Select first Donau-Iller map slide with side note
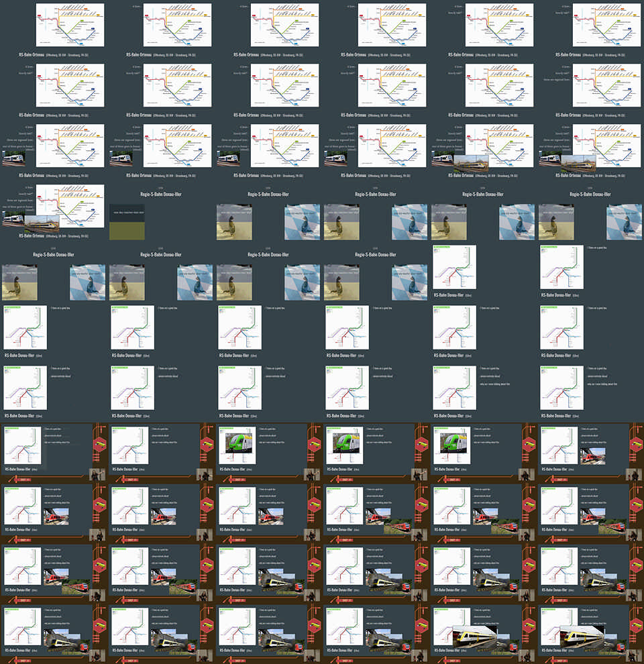The width and height of the screenshot is (644, 664). click(x=561, y=268)
